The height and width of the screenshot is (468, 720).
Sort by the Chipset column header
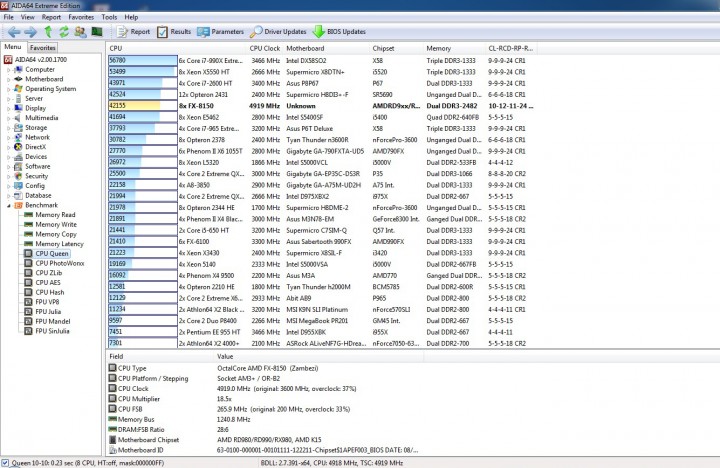[x=396, y=48]
